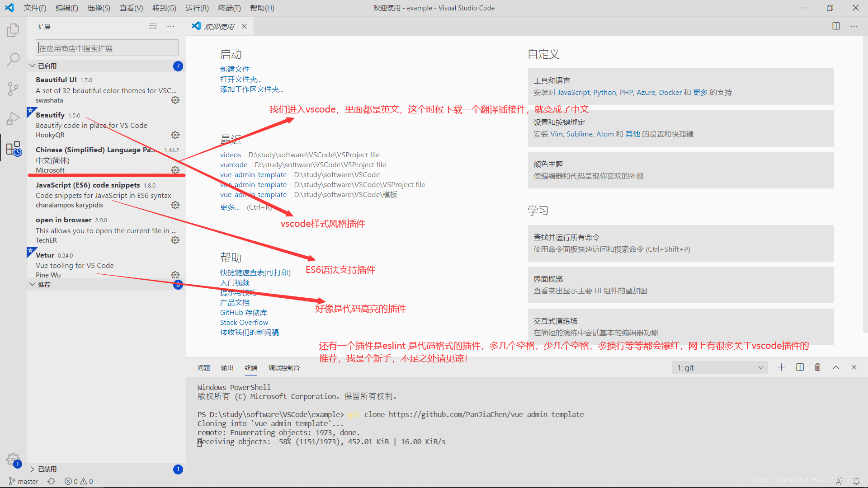Image resolution: width=868 pixels, height=488 pixels.
Task: Click the sync changes icon in status bar
Action: (x=52, y=481)
